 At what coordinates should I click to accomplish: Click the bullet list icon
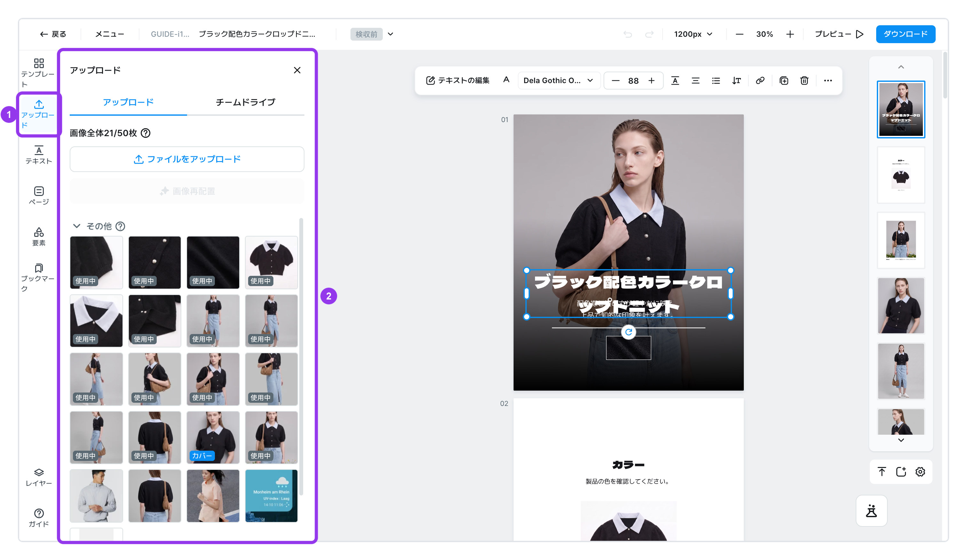tap(716, 81)
